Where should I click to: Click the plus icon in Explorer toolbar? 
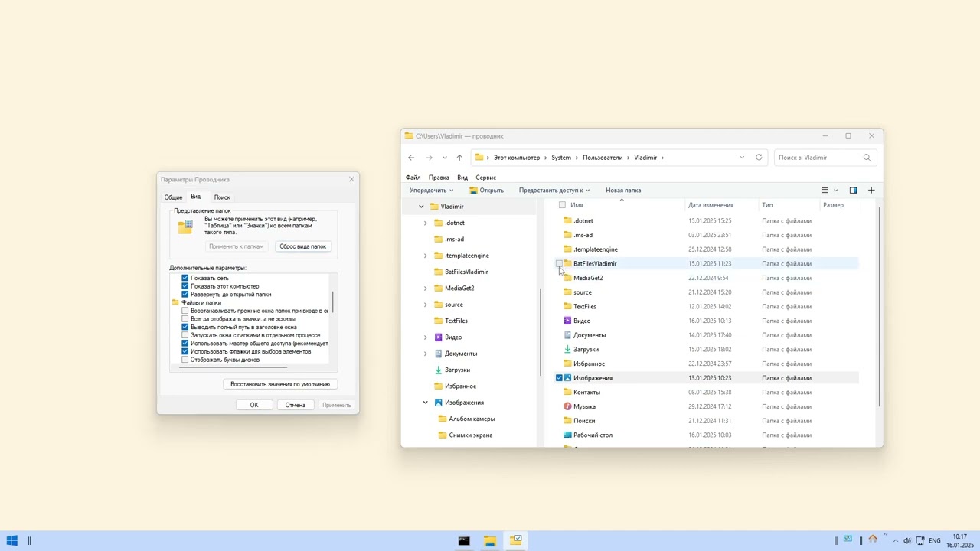pyautogui.click(x=871, y=191)
